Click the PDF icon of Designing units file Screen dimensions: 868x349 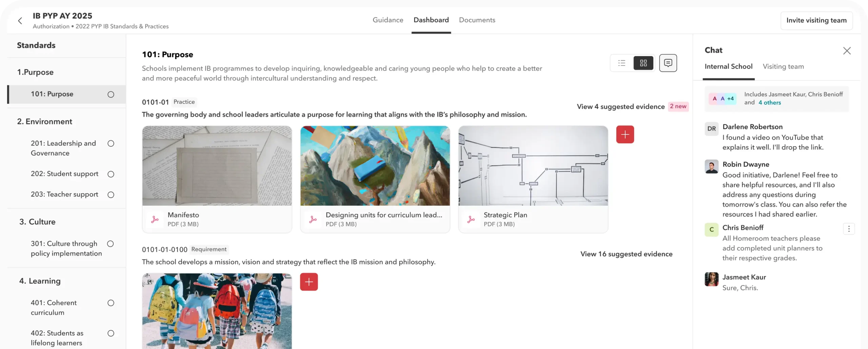(313, 219)
